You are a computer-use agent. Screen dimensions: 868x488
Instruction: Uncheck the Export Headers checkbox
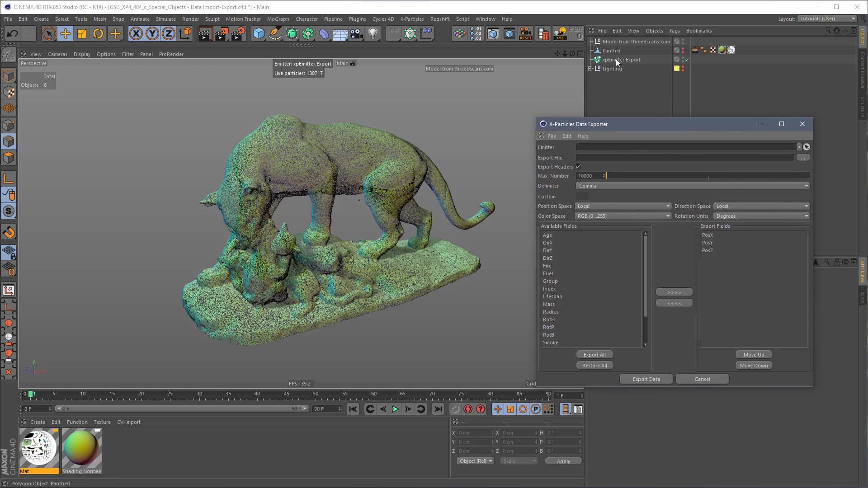tap(579, 167)
